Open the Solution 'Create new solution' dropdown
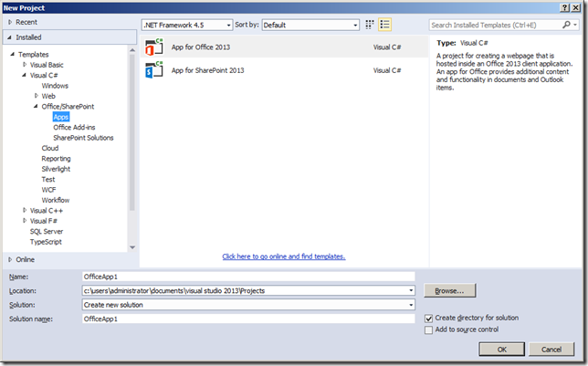 click(411, 305)
